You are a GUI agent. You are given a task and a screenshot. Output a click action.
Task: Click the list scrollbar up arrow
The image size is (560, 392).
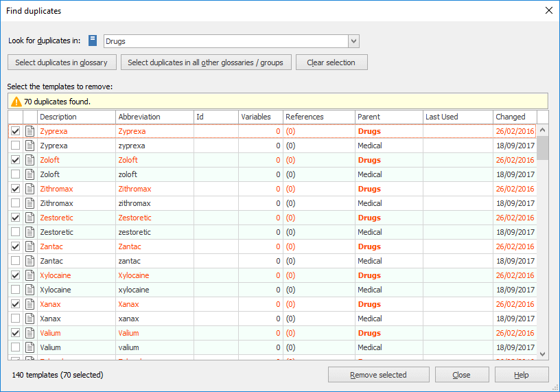(542, 130)
